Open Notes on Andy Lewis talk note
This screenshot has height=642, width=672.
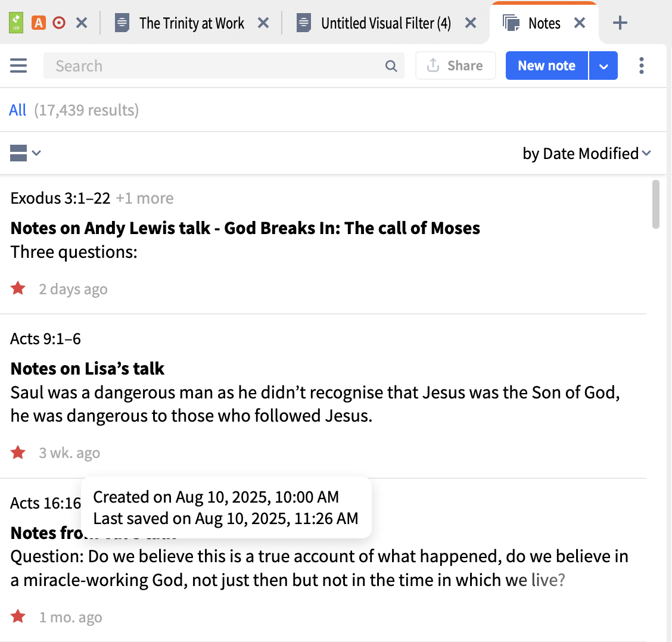coord(245,228)
